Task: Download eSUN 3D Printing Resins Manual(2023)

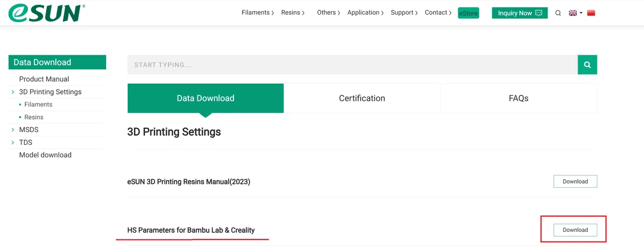Action: (x=575, y=181)
